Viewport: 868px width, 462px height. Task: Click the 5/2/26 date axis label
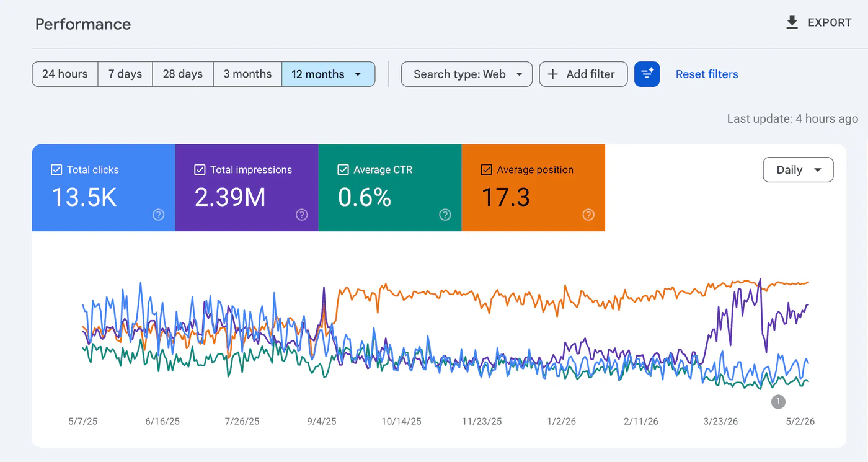pyautogui.click(x=800, y=422)
